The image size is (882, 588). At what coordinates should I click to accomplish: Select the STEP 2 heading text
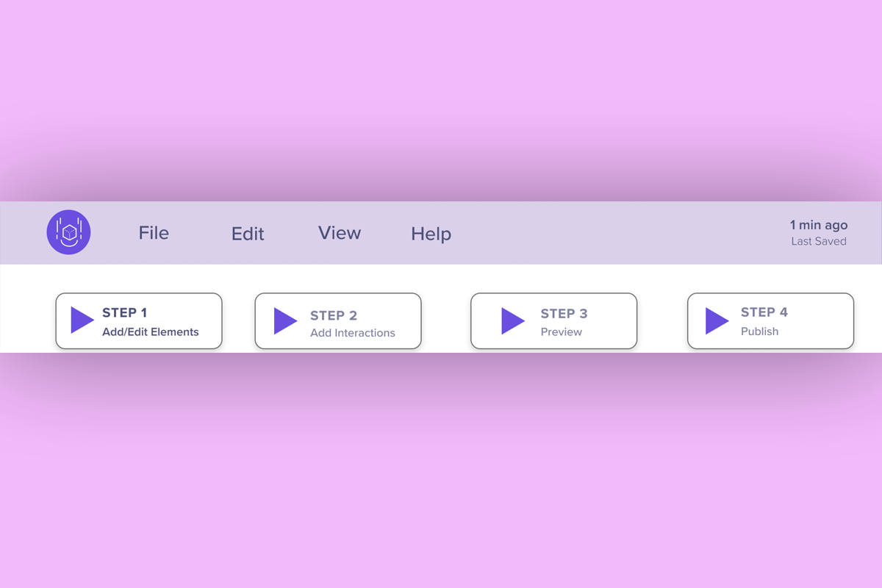[x=333, y=315]
